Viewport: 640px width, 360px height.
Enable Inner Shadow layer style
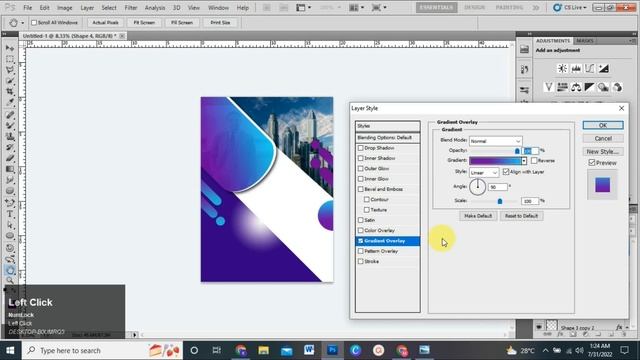point(360,158)
